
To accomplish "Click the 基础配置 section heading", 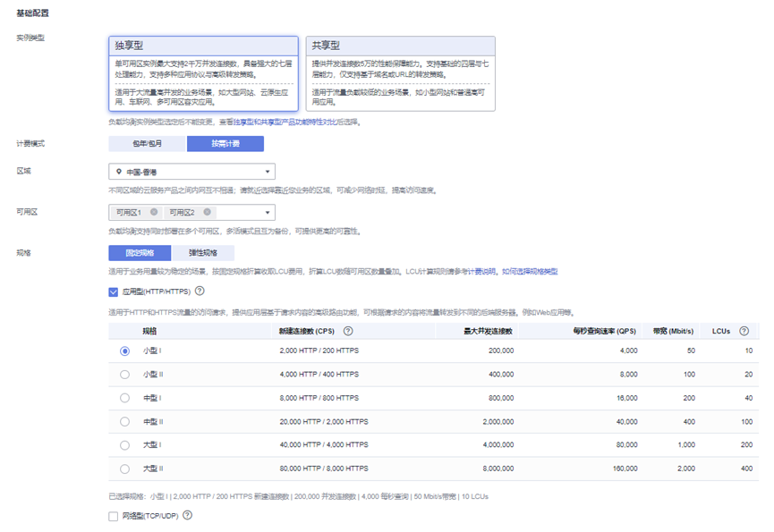I will click(x=32, y=13).
